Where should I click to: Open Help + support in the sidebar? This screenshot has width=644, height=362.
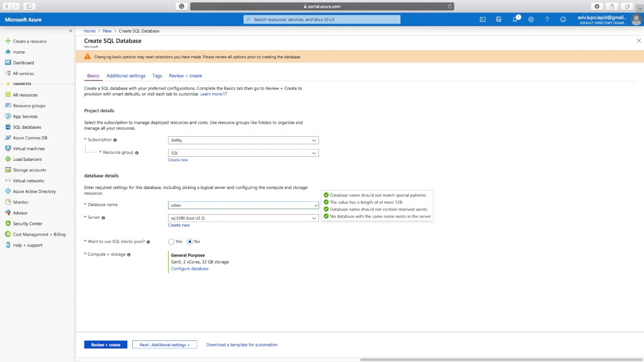pos(28,245)
